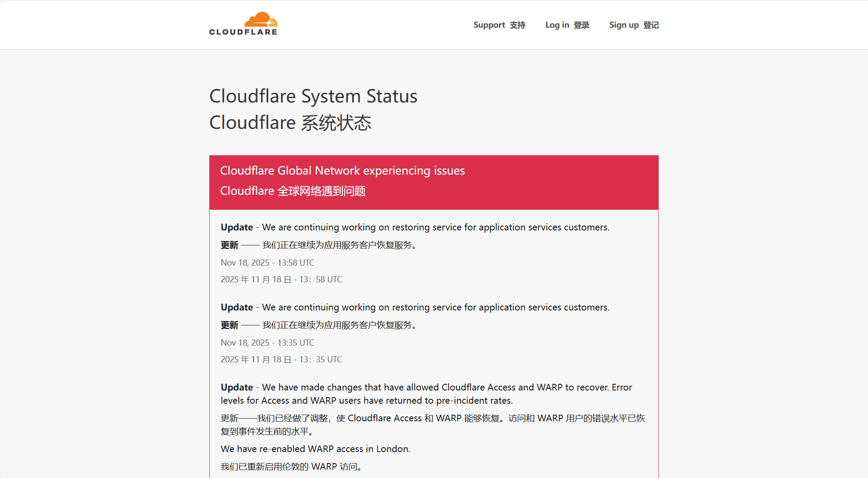Viewport: 868px width, 478px height.
Task: Click the second Update message above 13:35
Action: pos(415,307)
